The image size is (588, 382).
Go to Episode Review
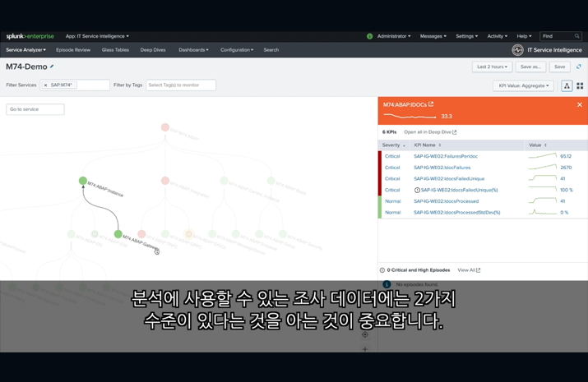[73, 50]
